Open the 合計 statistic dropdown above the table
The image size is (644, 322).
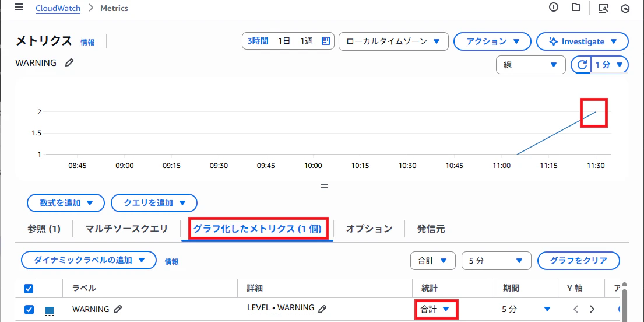(433, 261)
